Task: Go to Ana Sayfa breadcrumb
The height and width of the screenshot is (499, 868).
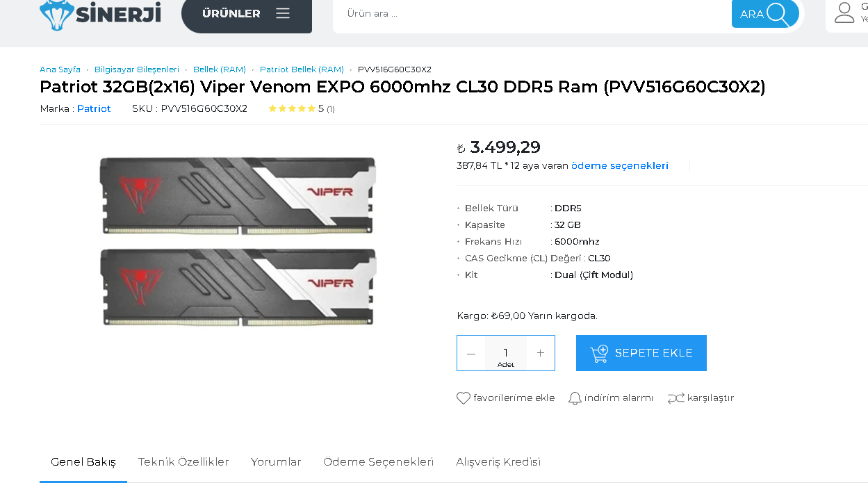Action: pos(60,69)
